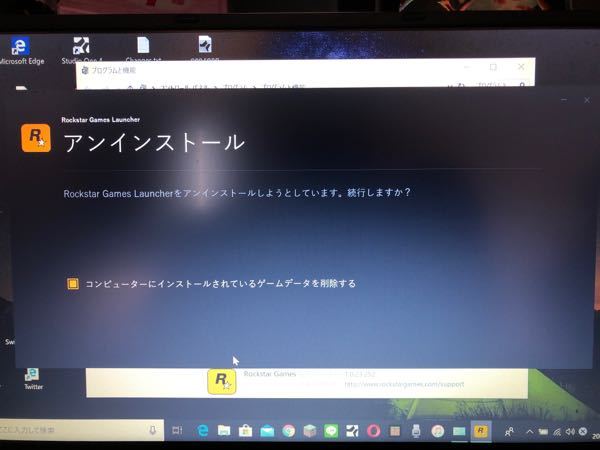Image resolution: width=600 pixels, height=450 pixels.
Task: Launch Edge from the taskbar
Action: coord(202,431)
